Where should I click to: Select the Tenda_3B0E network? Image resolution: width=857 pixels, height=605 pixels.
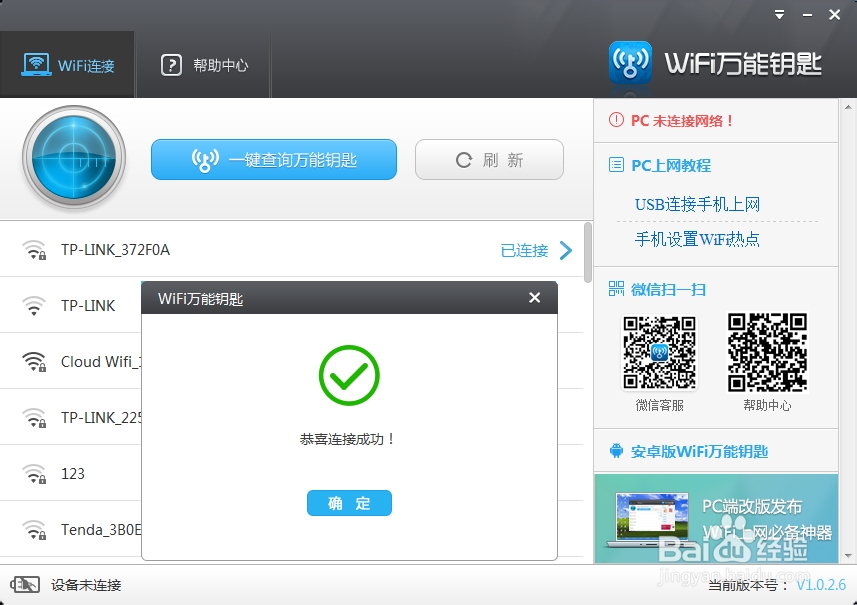coord(71,530)
